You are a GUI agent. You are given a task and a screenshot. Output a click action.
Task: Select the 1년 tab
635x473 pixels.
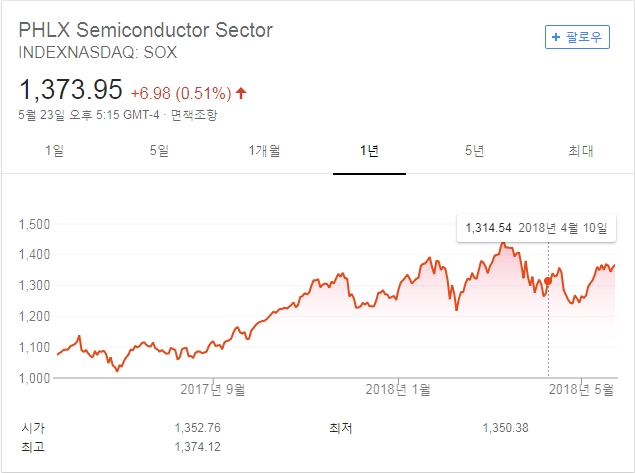(x=369, y=151)
